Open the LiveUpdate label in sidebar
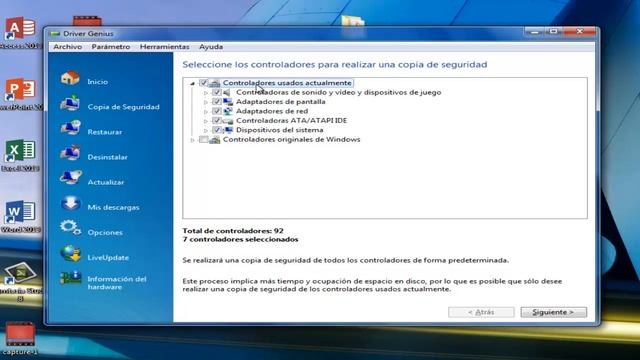Screen dimensions: 640x360 click(x=108, y=258)
